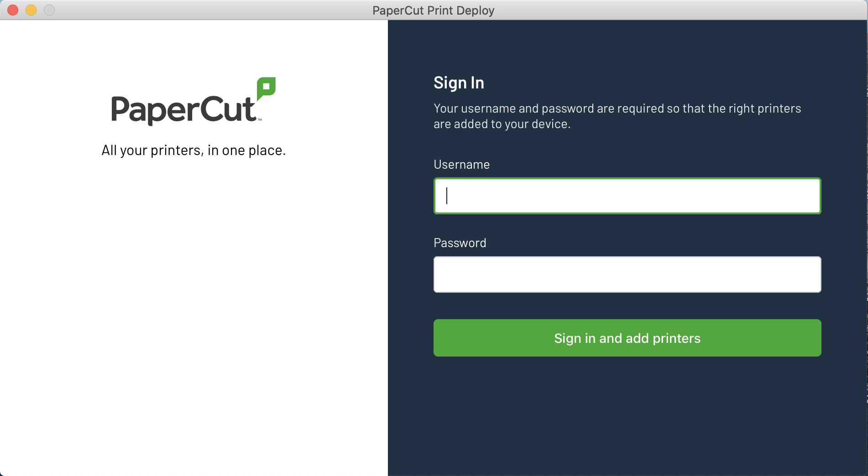Focus the Username text field
This screenshot has height=476, width=868.
point(627,196)
